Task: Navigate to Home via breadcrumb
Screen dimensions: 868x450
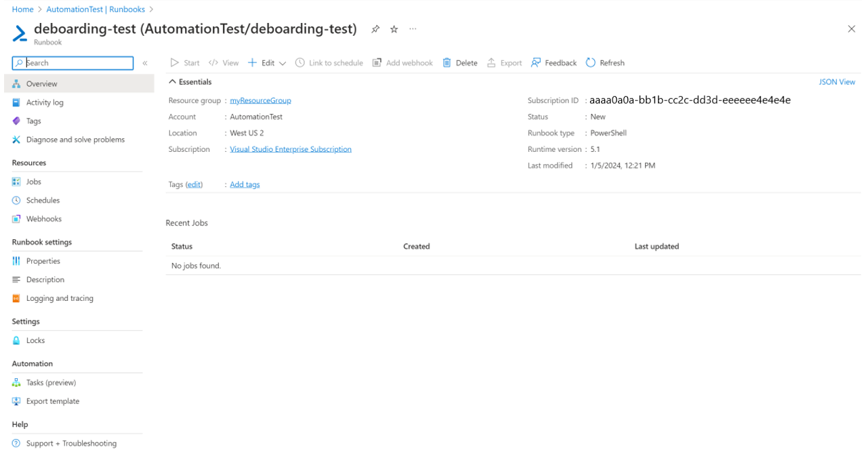Action: tap(22, 9)
